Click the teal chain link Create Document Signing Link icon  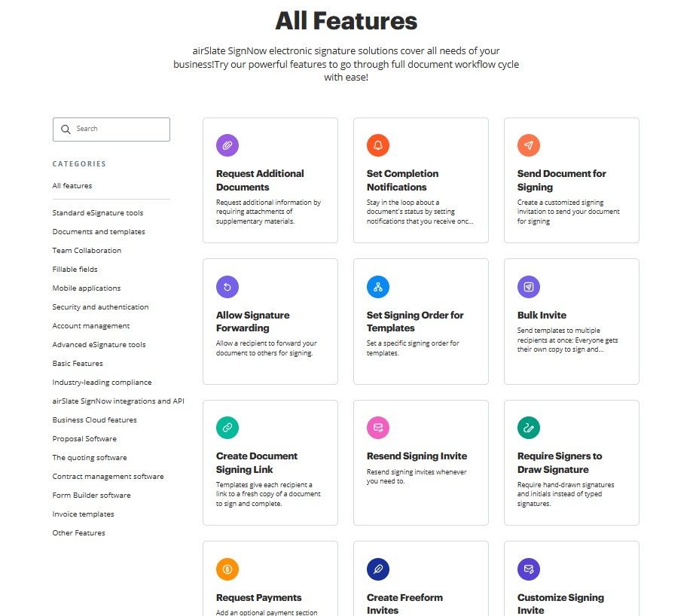click(x=227, y=428)
